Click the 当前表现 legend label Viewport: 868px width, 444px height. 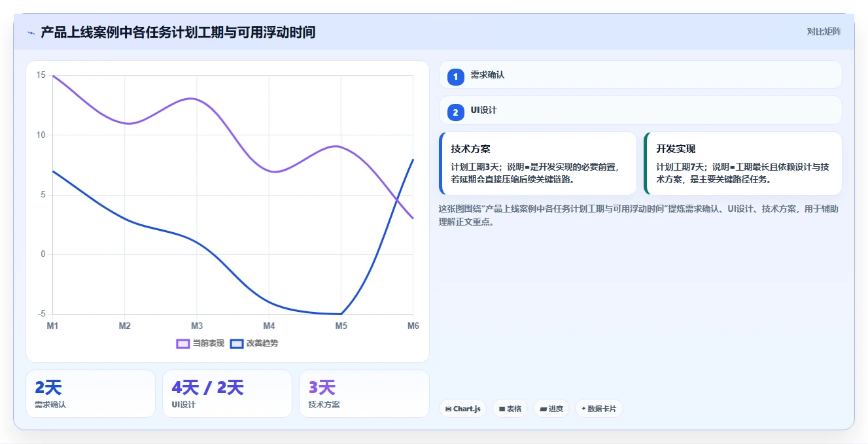(209, 343)
